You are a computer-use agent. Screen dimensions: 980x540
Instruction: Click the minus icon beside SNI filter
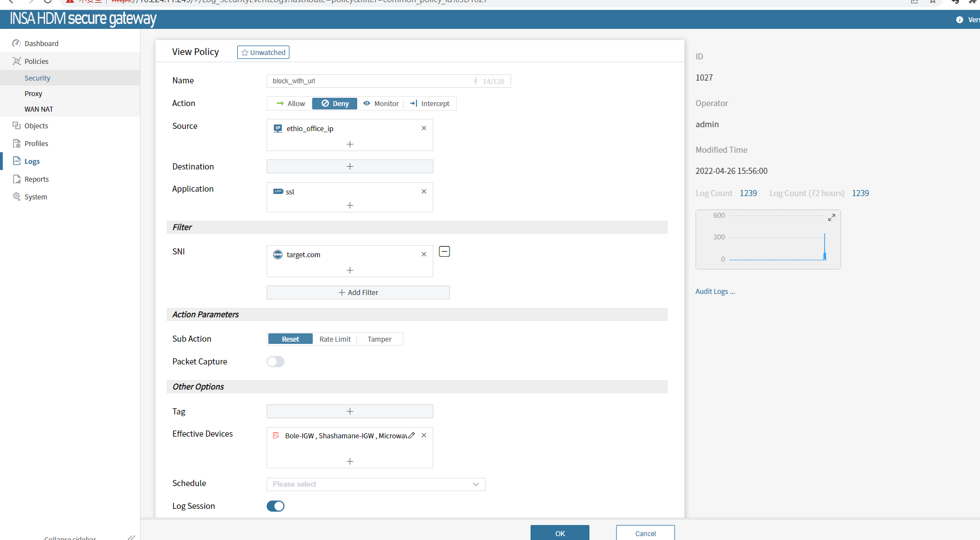tap(444, 252)
